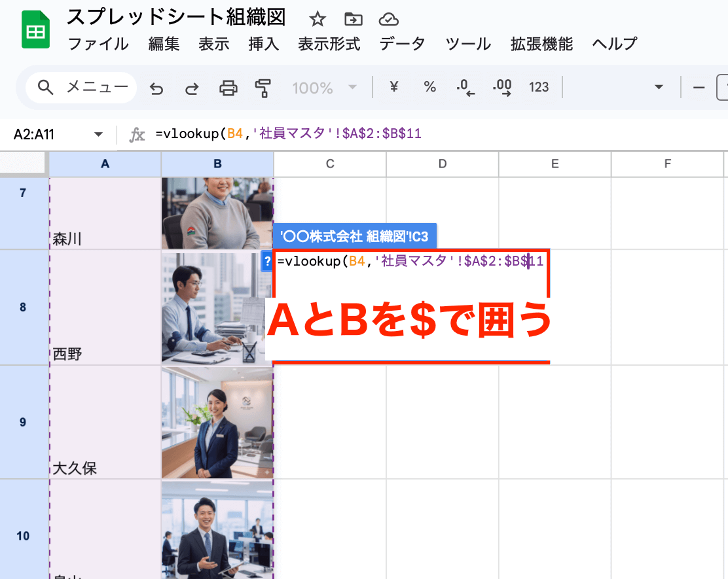Image resolution: width=728 pixels, height=579 pixels.
Task: Select column header E
Action: 555,164
